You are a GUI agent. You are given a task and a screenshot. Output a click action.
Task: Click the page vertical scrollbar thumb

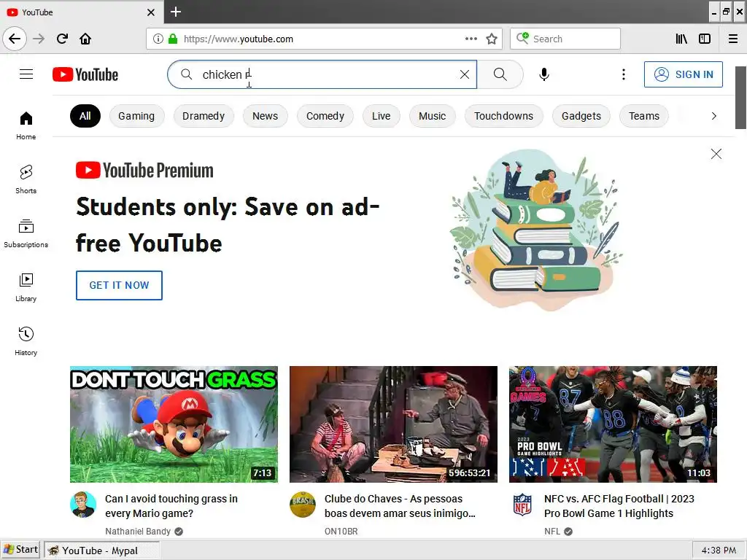tap(740, 98)
